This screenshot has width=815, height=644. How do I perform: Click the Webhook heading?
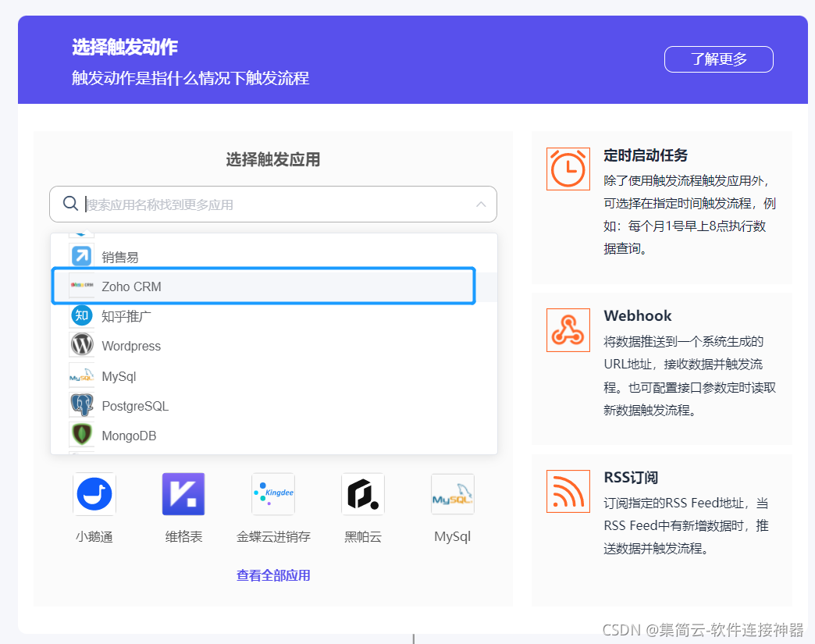point(638,315)
